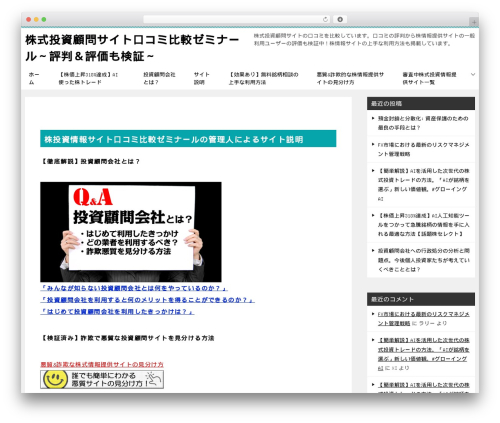500x423 pixels.
Task: Open recent post 投資顧問会社への行政処分の分析
Action: click(x=423, y=260)
